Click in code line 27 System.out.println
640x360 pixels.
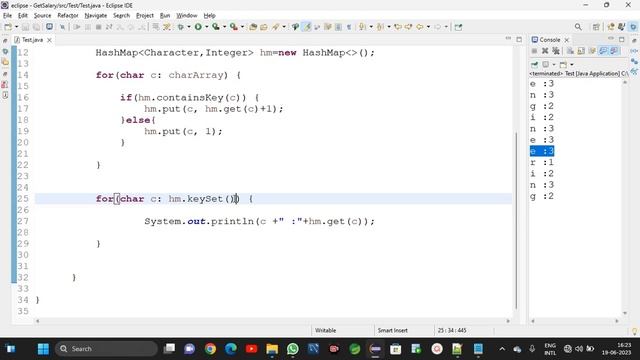coord(259,221)
